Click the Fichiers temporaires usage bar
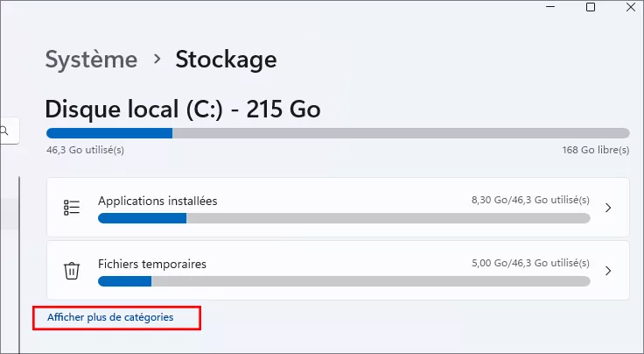Screen dimensions: 644x354 tap(344, 281)
